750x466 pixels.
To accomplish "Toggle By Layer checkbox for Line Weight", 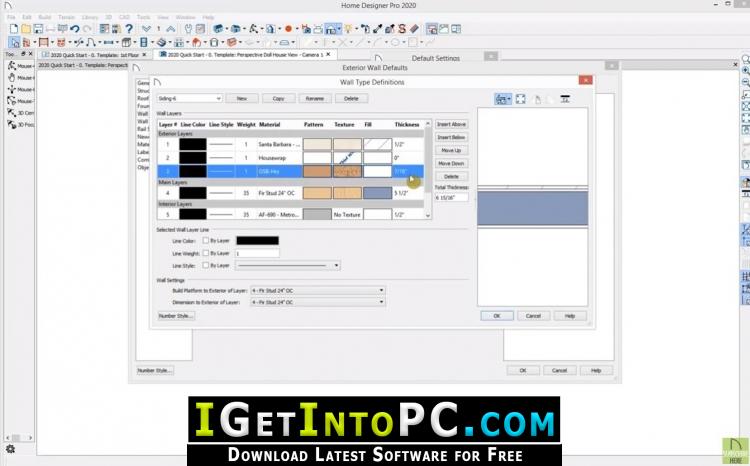I will pos(206,253).
